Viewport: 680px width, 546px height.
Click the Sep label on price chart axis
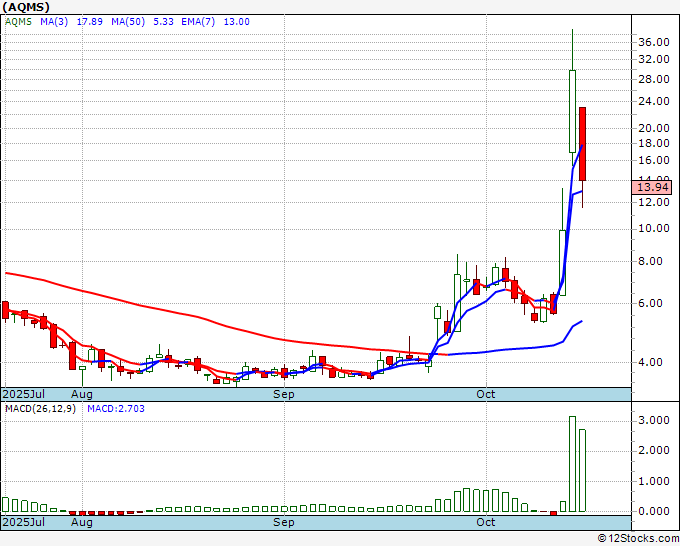click(x=284, y=394)
